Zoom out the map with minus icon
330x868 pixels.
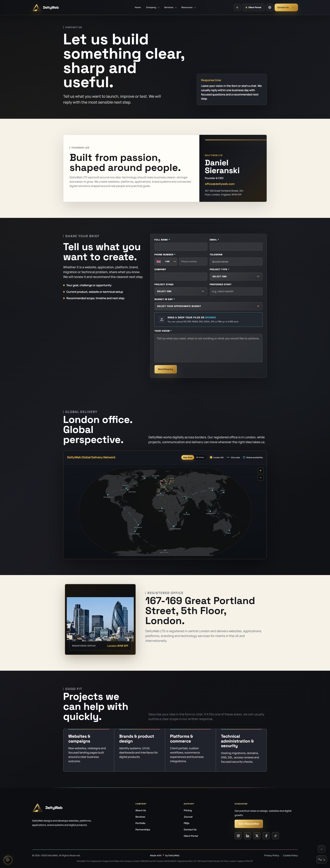pos(260,478)
